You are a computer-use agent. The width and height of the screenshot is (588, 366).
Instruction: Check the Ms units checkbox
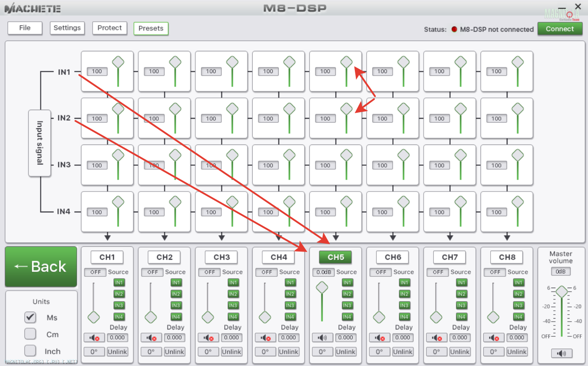[x=30, y=318]
